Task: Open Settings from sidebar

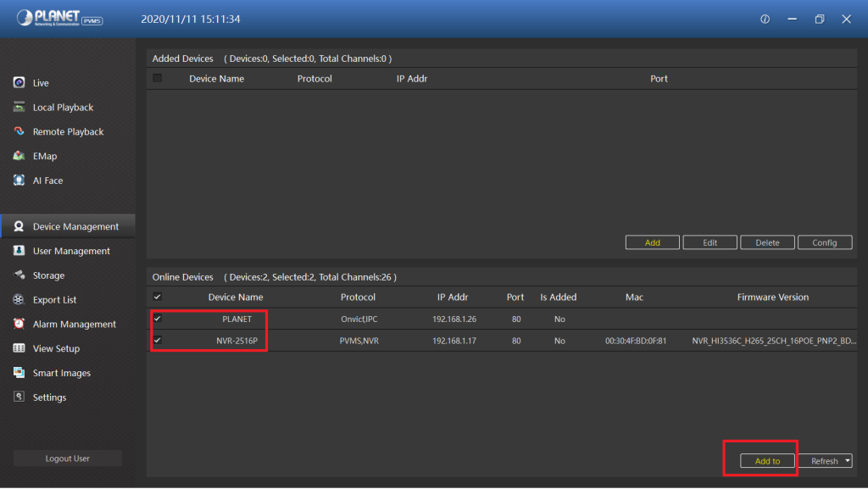Action: point(49,397)
